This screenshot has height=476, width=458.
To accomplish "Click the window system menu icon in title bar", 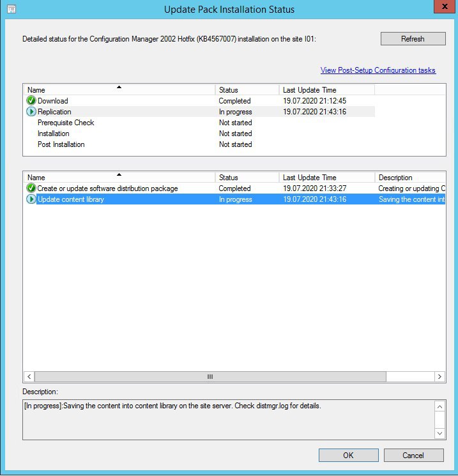I will [11, 9].
